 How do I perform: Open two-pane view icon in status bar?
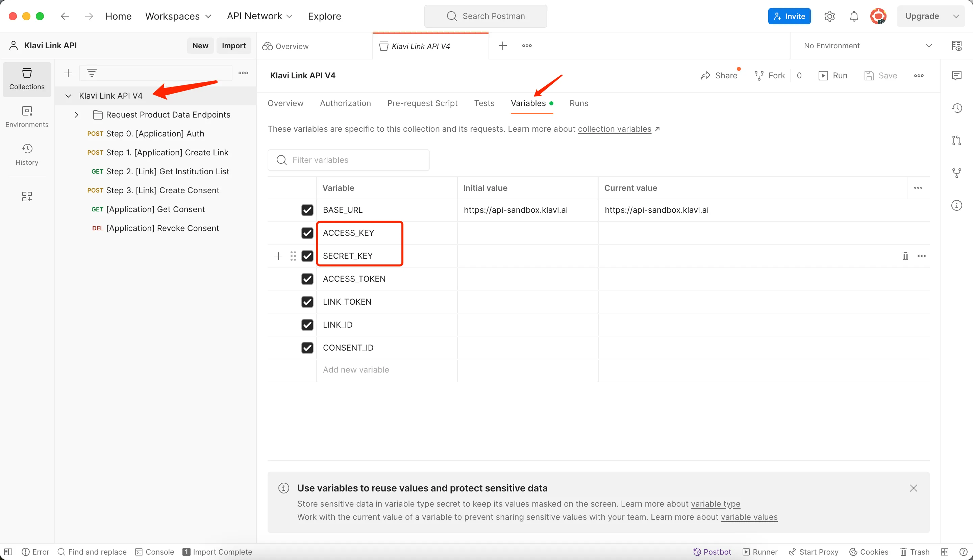[944, 552]
